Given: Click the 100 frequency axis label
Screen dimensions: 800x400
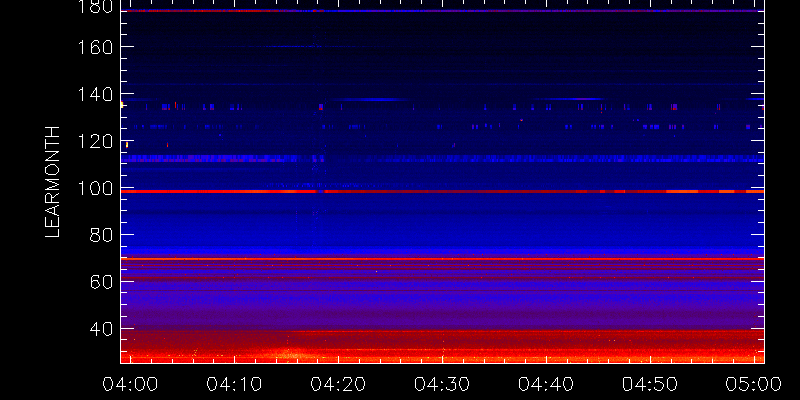Looking at the screenshot, I should [x=95, y=188].
